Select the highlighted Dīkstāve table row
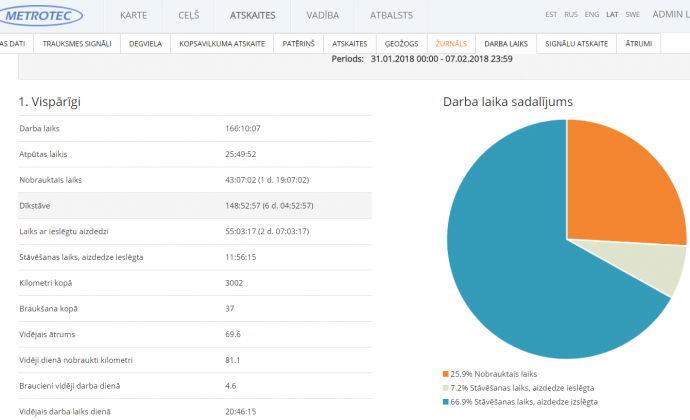The image size is (690, 420). [x=195, y=207]
